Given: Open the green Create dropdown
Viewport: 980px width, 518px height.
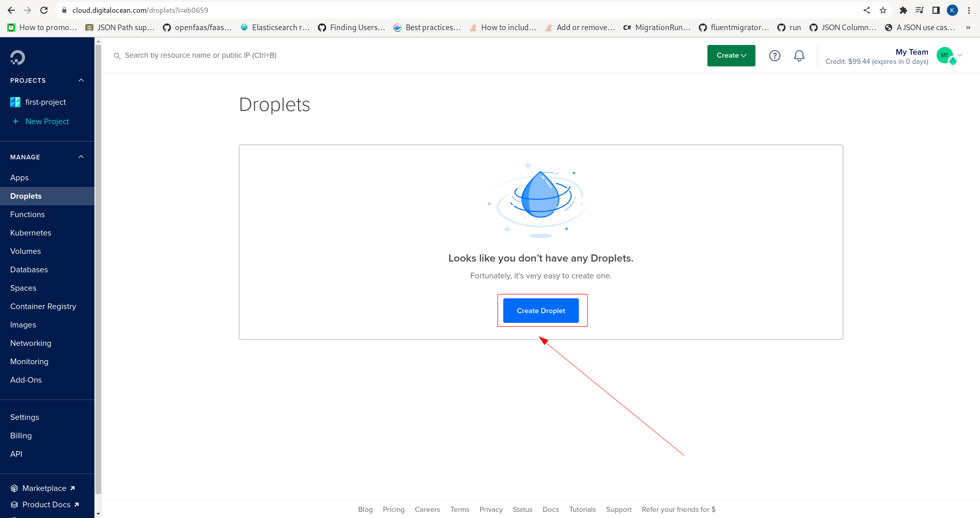Looking at the screenshot, I should (731, 56).
